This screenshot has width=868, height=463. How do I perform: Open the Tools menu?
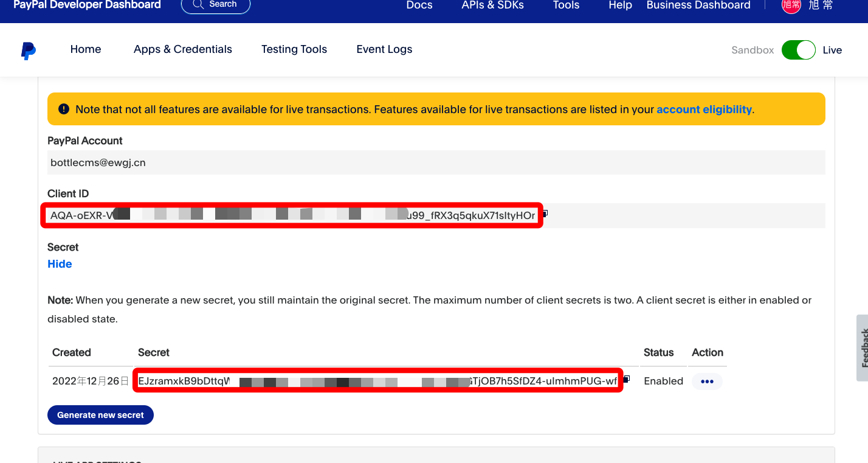(566, 5)
